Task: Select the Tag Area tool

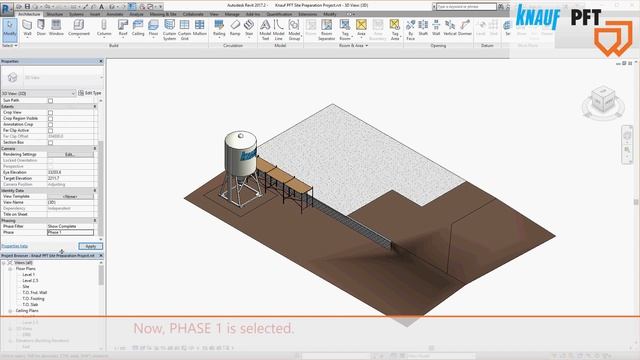Action: click(x=395, y=29)
